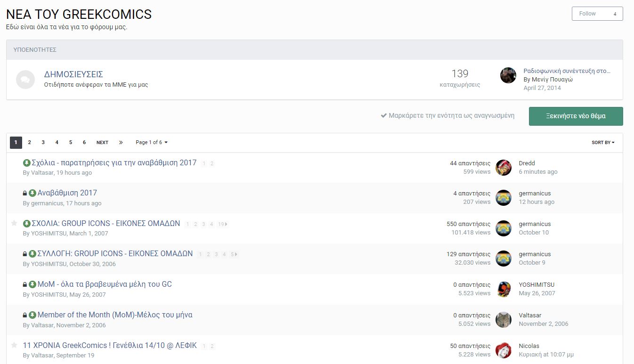Image resolution: width=634 pixels, height=364 pixels.
Task: Click '12 hours ago' last post time
Action: 536,202
